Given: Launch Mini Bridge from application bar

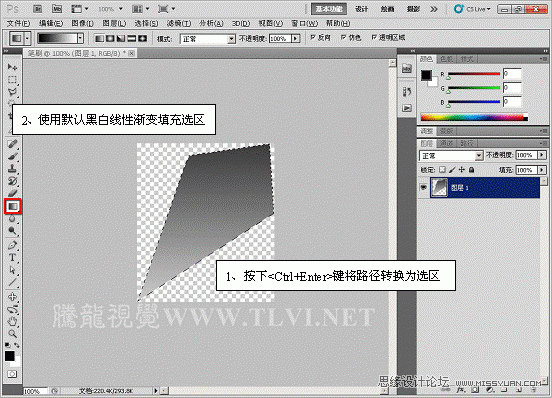Looking at the screenshot, I should tap(57, 9).
